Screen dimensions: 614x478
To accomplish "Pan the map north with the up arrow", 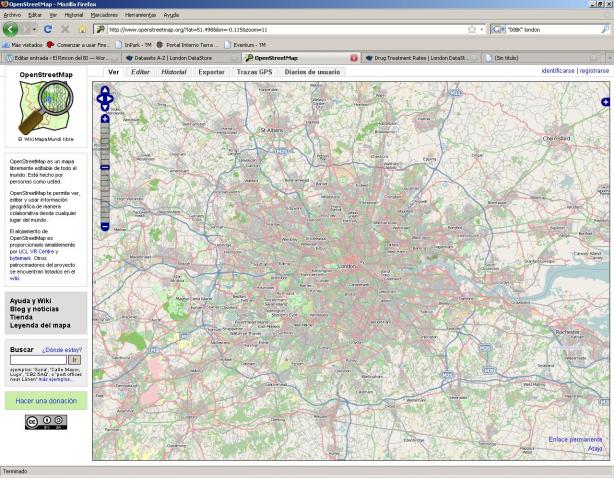I will point(105,90).
